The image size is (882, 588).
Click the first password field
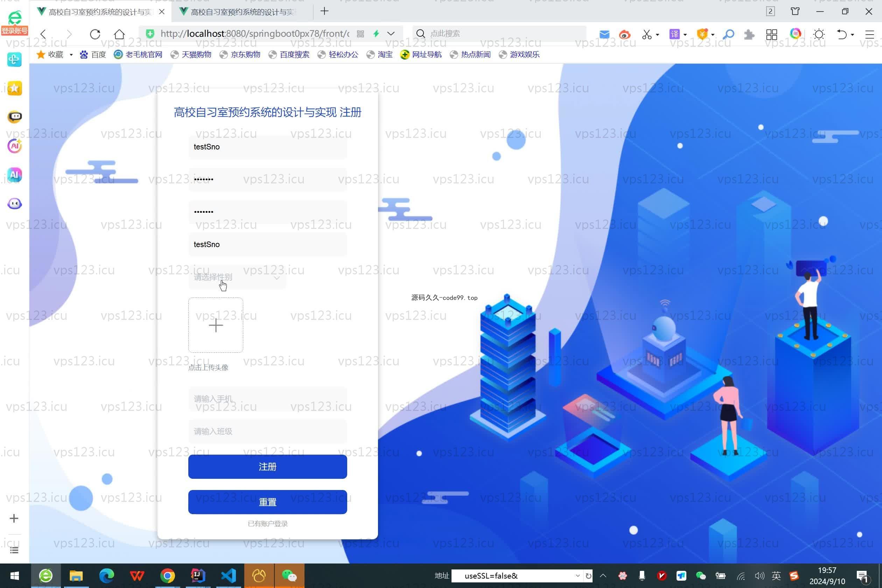click(268, 179)
